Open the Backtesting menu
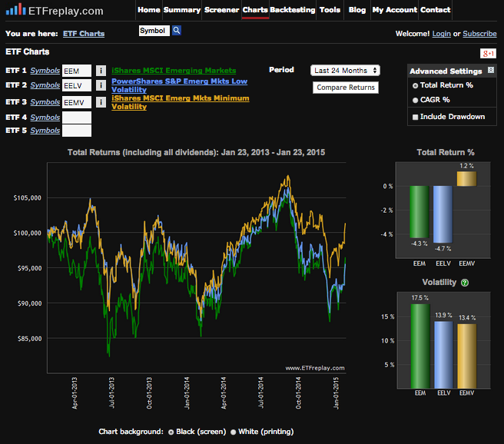This screenshot has height=444, width=504. pos(293,10)
